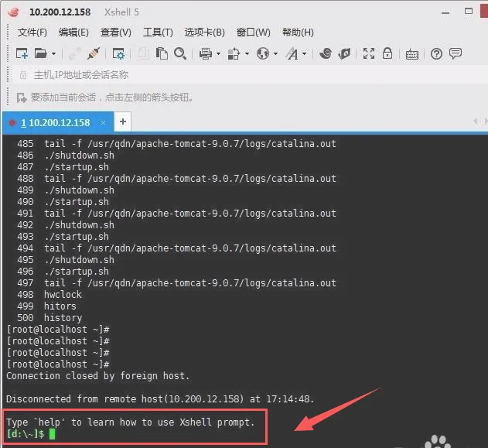Viewport: 488px width, 448px height.
Task: Expand the Font dropdown arrow
Action: (305, 54)
